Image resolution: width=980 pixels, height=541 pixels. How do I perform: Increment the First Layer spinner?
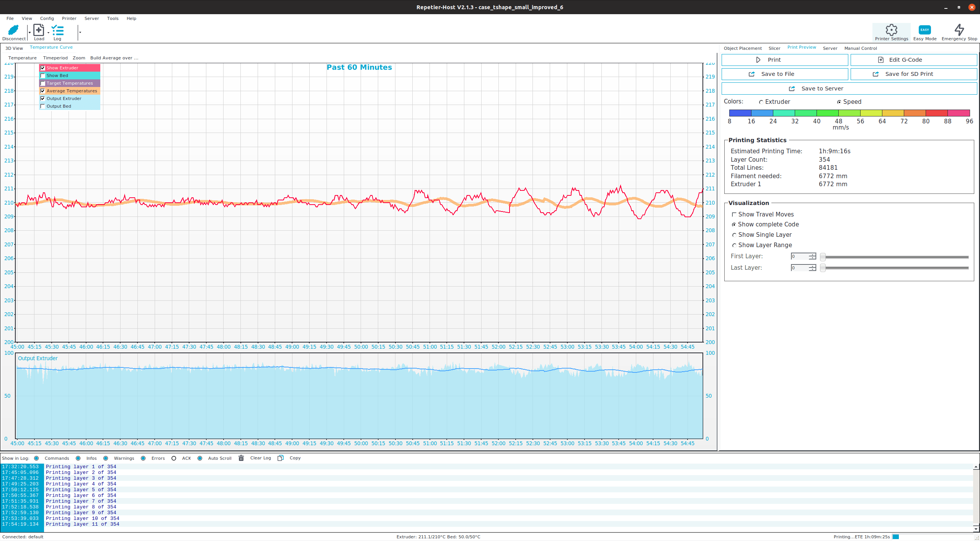pos(812,255)
